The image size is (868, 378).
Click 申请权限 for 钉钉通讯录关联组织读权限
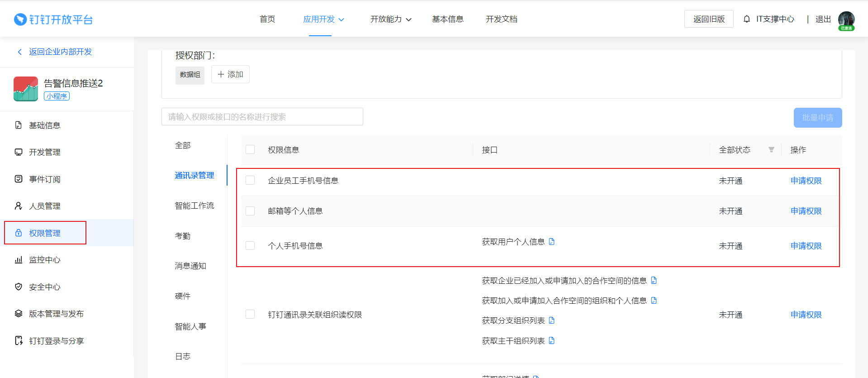[x=806, y=315]
